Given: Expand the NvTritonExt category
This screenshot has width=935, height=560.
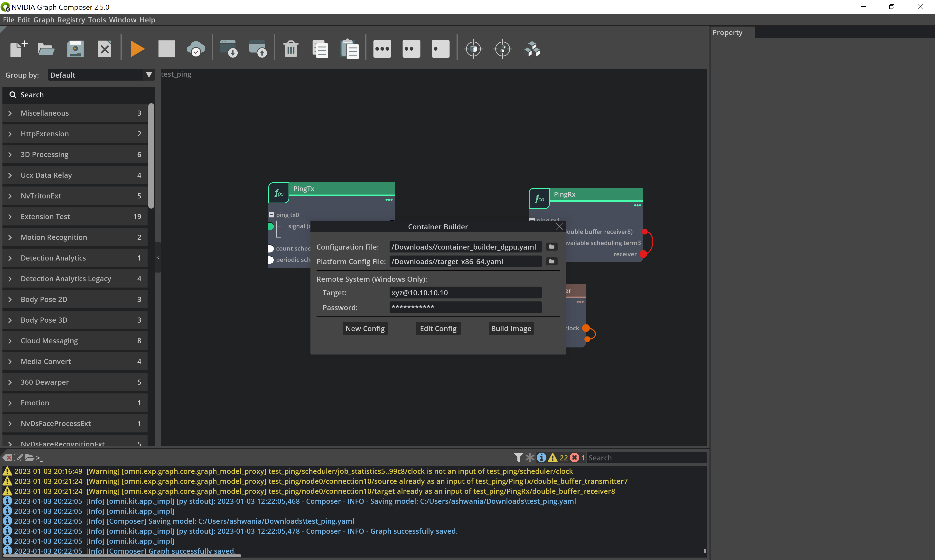Looking at the screenshot, I should coord(10,196).
